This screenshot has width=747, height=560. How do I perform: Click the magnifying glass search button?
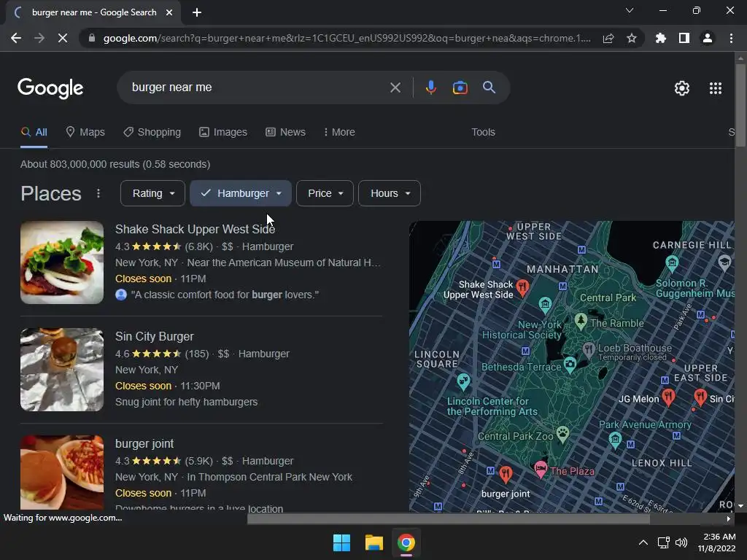click(x=489, y=87)
